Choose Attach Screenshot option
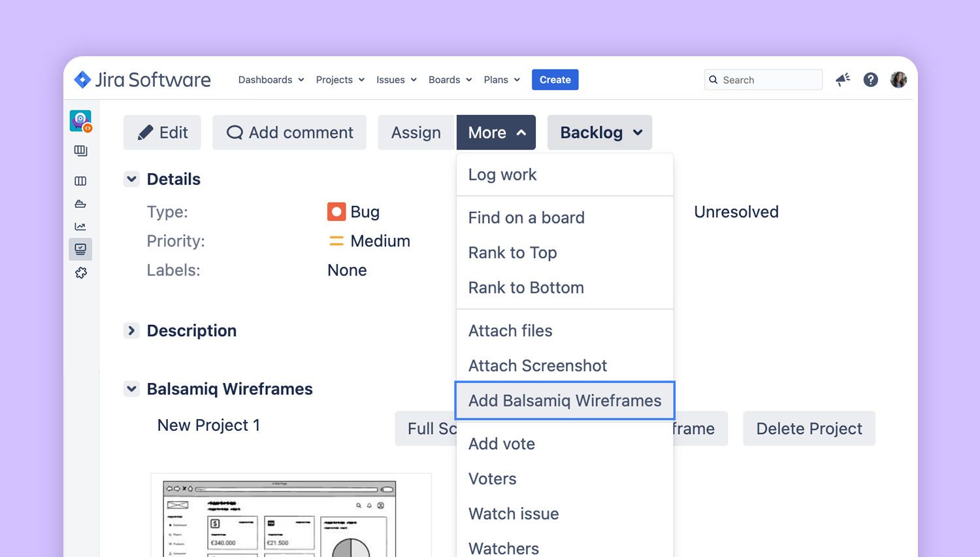Image resolution: width=980 pixels, height=557 pixels. pyautogui.click(x=565, y=365)
